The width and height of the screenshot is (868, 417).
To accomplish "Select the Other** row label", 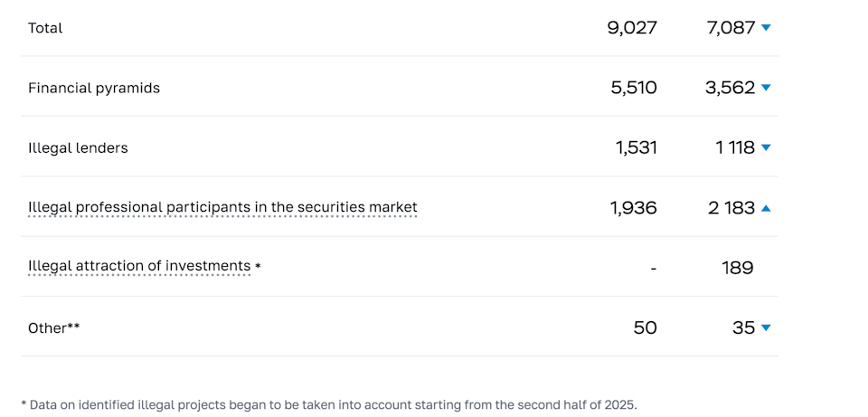I will click(53, 328).
